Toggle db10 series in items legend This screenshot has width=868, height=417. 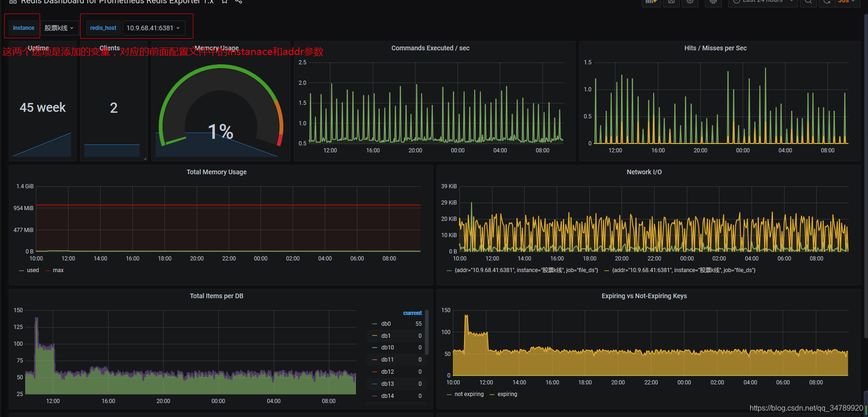(387, 348)
